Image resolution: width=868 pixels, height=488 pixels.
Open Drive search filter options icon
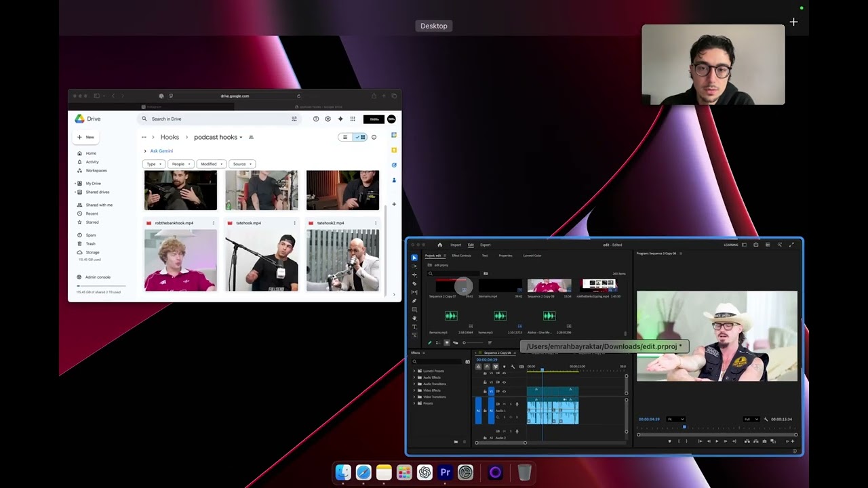click(x=294, y=119)
